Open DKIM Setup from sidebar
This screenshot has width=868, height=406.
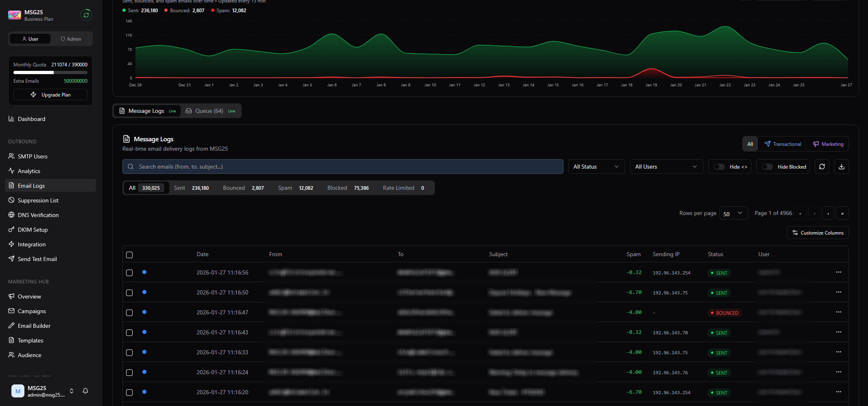tap(33, 230)
